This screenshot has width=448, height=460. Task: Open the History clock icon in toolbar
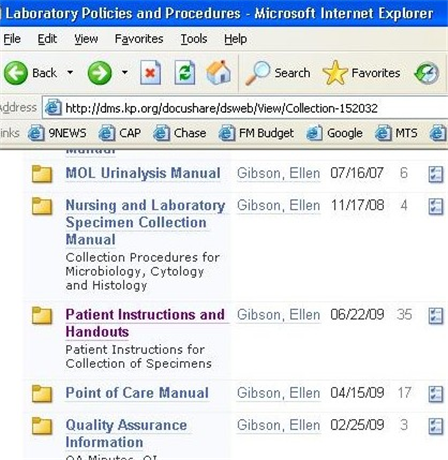click(x=426, y=73)
